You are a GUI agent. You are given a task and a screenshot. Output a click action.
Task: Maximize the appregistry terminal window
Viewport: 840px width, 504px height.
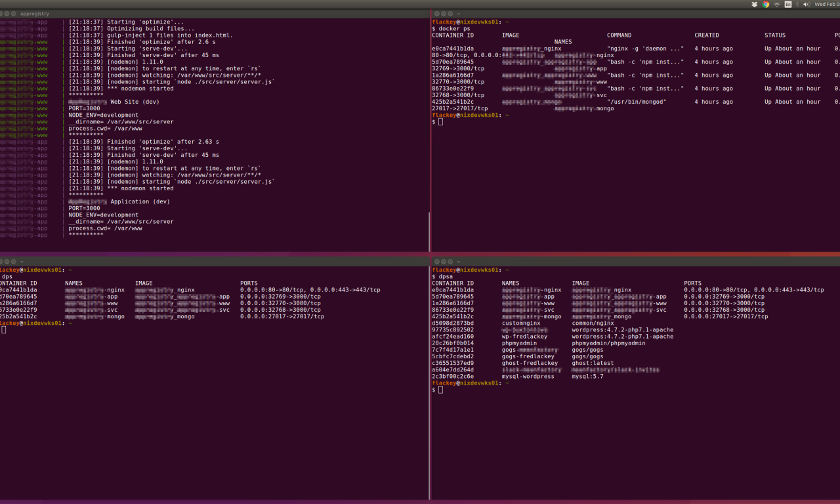[x=12, y=14]
